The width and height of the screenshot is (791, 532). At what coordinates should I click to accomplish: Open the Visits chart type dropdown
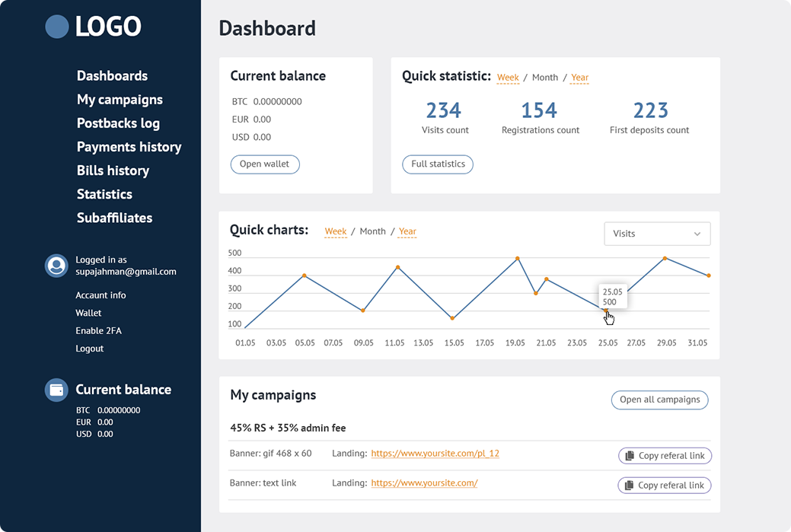coord(657,234)
